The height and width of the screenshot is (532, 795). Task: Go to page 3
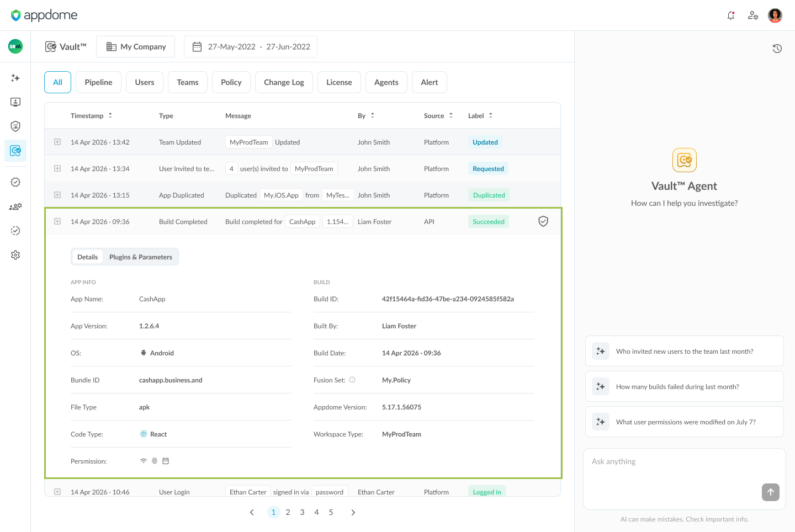tap(302, 512)
